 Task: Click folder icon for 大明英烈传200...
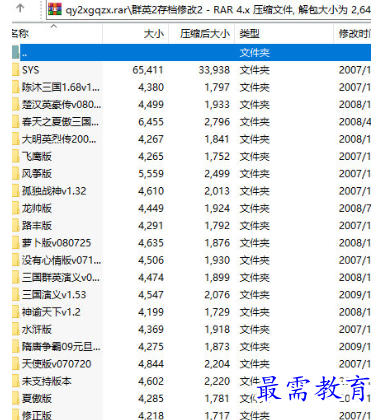click(x=16, y=139)
